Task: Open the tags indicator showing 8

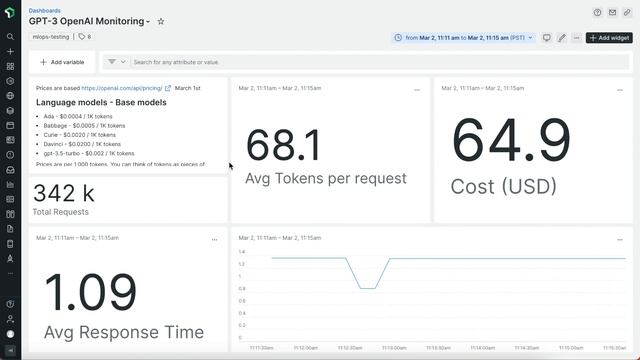Action: point(85,37)
